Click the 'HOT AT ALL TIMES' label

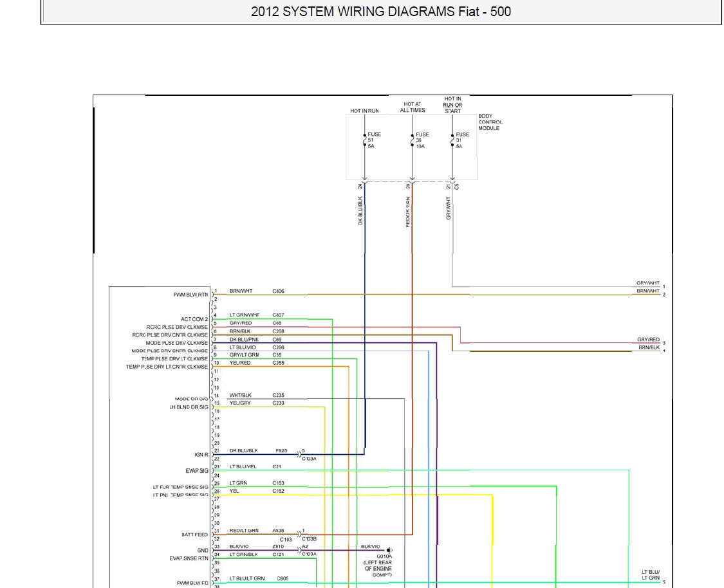click(413, 107)
